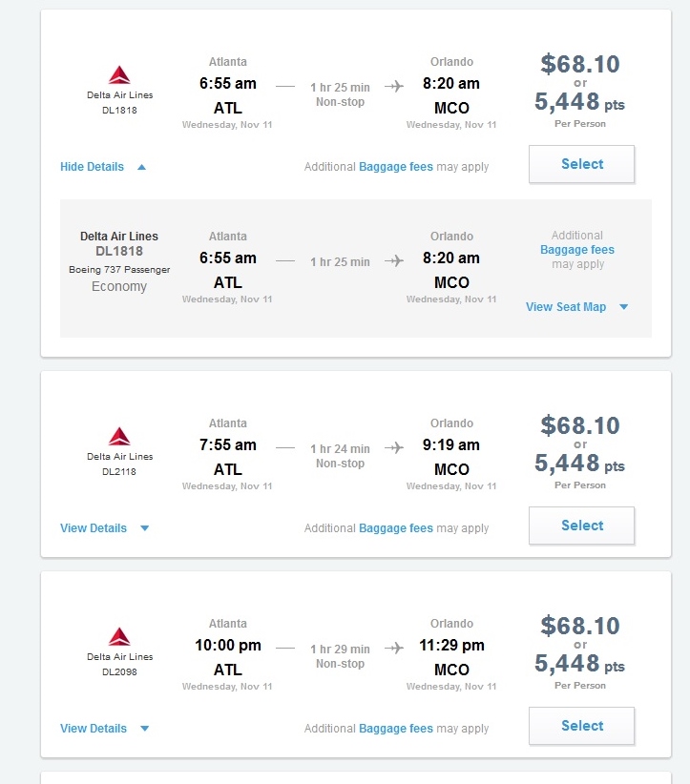The width and height of the screenshot is (690, 784).
Task: Select the 7:55 am Atlanta flight
Action: tap(581, 526)
